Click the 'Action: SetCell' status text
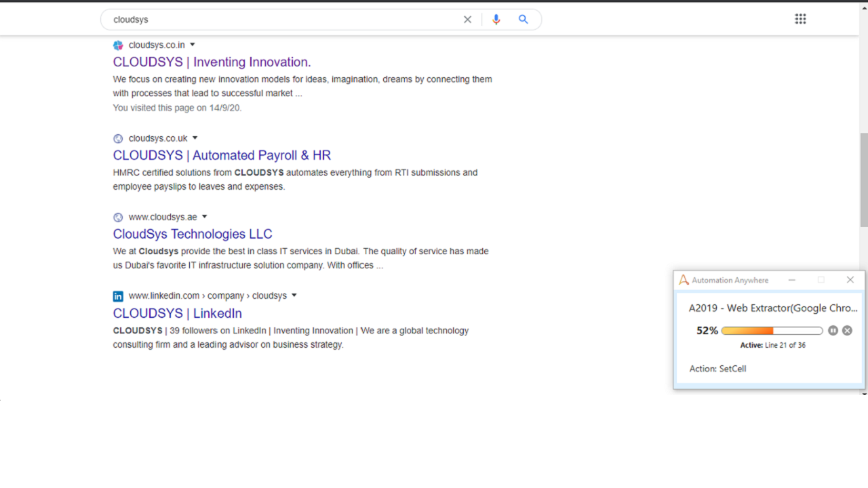Image resolution: width=868 pixels, height=488 pixels. (717, 369)
